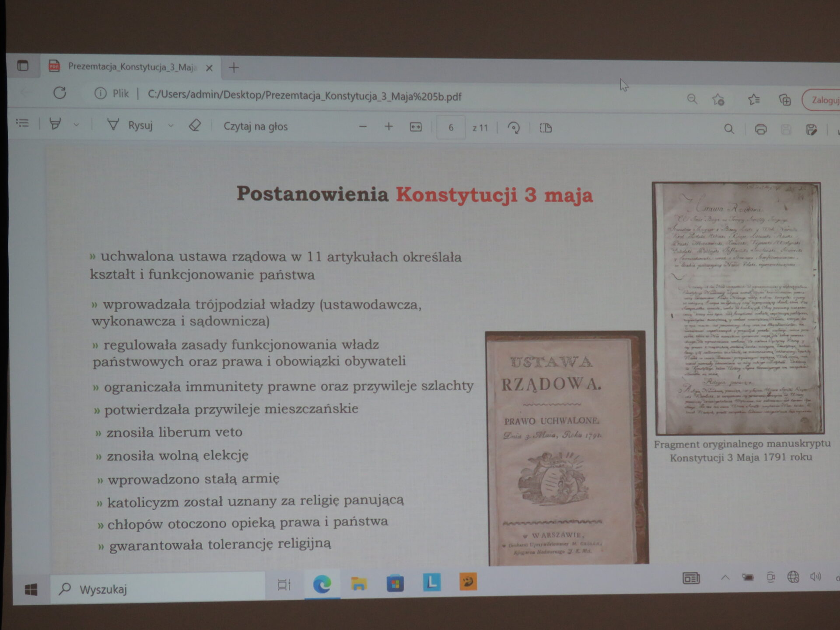Show hidden system tray icons chevron

725,578
